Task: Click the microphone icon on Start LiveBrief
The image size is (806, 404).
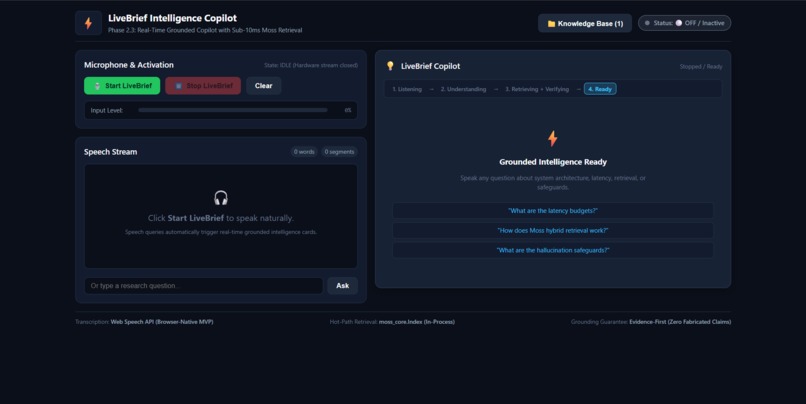Action: (x=97, y=86)
